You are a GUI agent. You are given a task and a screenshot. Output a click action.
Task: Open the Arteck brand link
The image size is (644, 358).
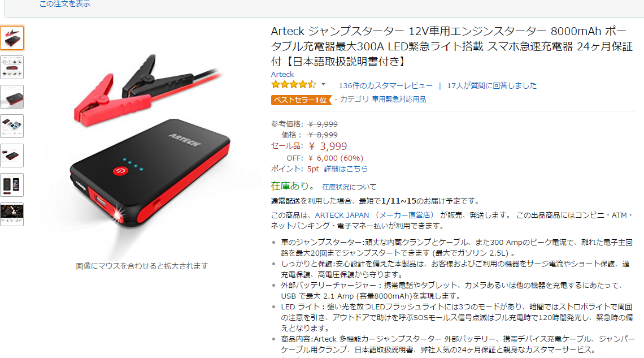282,75
